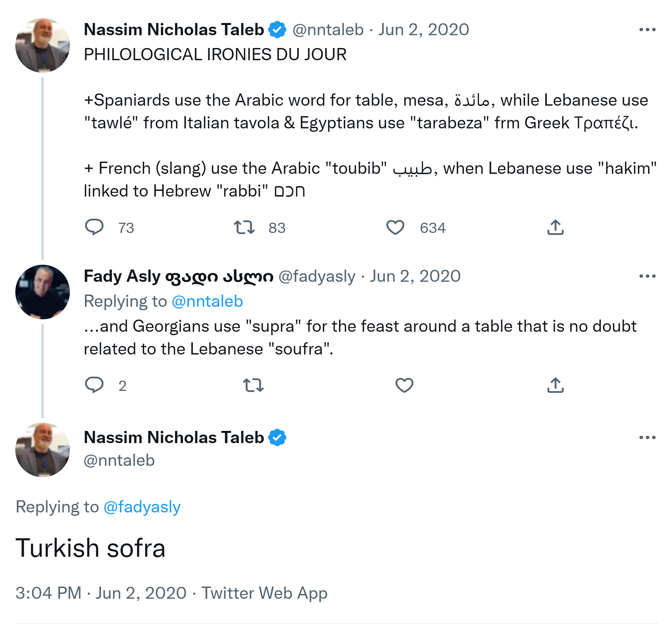The height and width of the screenshot is (632, 672).
Task: Like Fady Asly's reply tweet
Action: [x=404, y=385]
